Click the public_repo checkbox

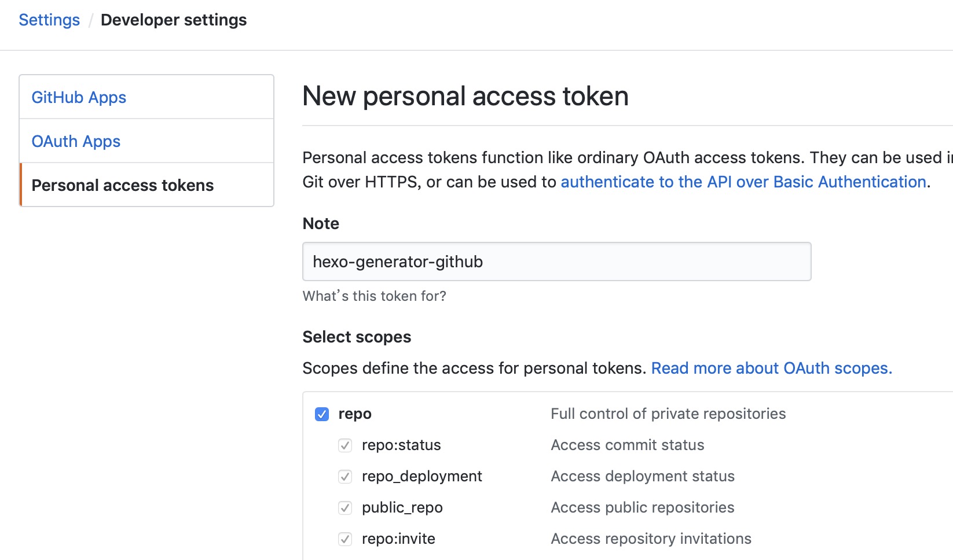pyautogui.click(x=345, y=508)
